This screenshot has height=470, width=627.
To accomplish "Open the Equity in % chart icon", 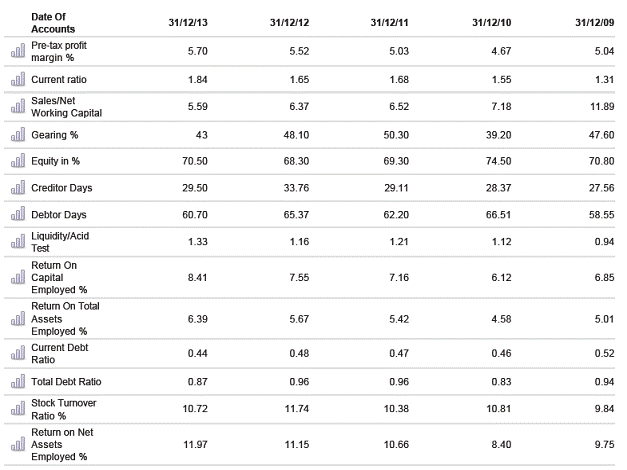I will (17, 161).
